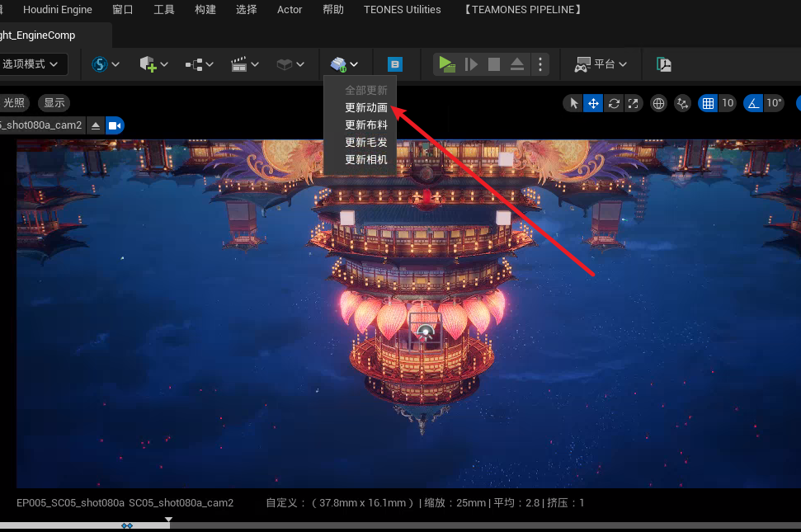Click EP005_SC05_shot080a shot name text
Viewport: 801px width, 532px height.
click(70, 503)
